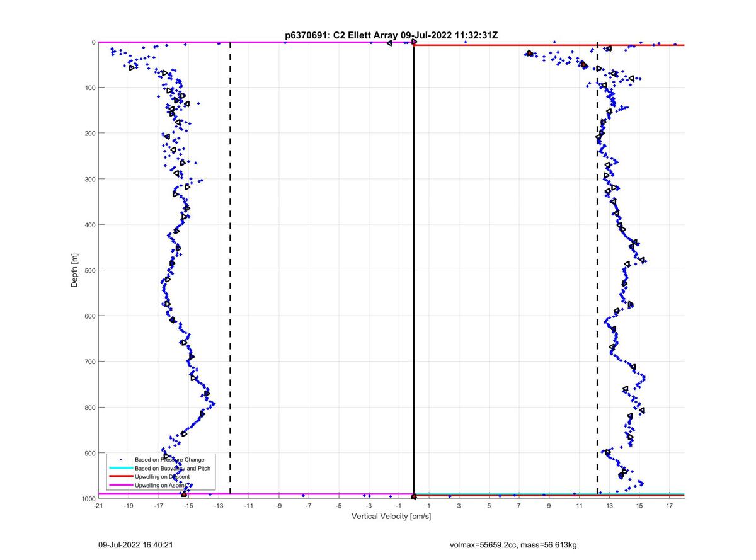Click x-axis tick label "3"
This screenshot has width=756, height=560.
click(459, 505)
